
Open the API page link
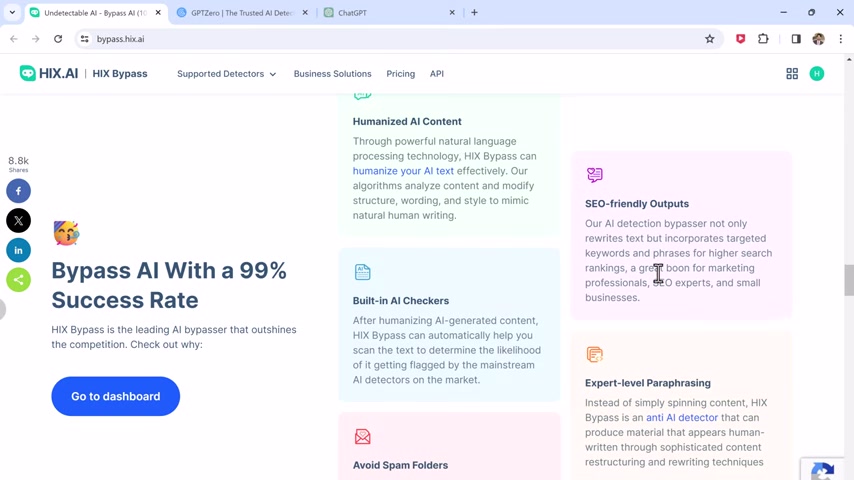coord(437,74)
